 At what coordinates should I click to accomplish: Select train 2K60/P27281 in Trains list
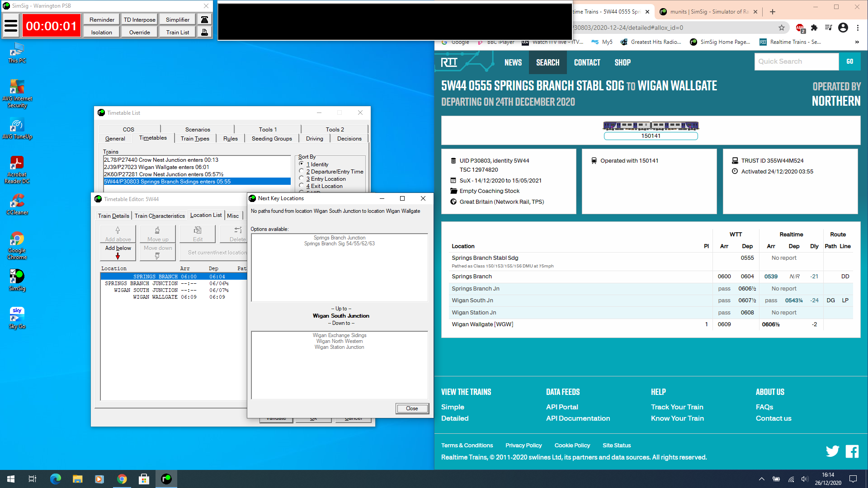click(197, 174)
